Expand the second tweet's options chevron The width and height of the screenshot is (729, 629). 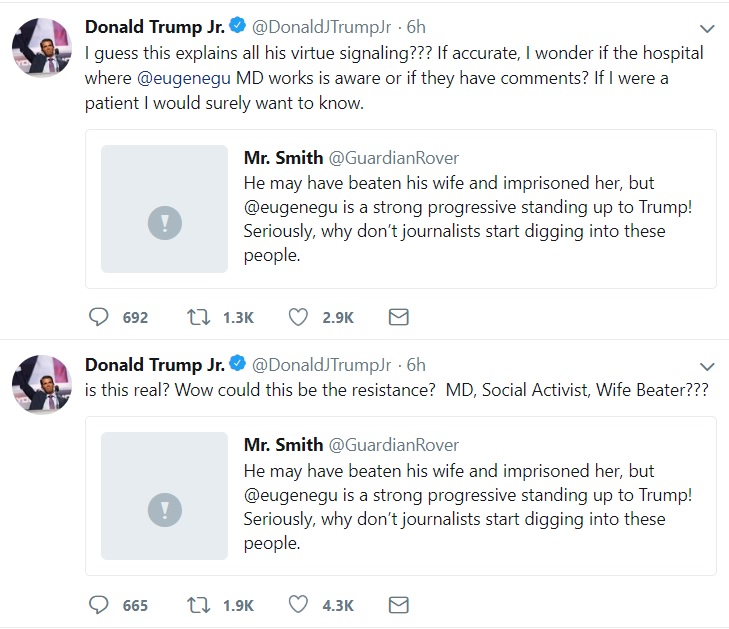(x=707, y=366)
